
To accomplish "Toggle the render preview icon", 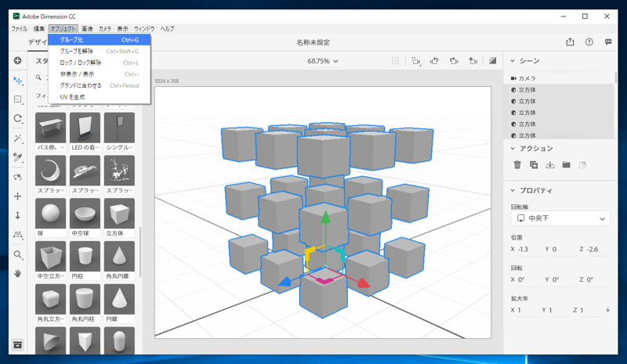I will click(493, 61).
